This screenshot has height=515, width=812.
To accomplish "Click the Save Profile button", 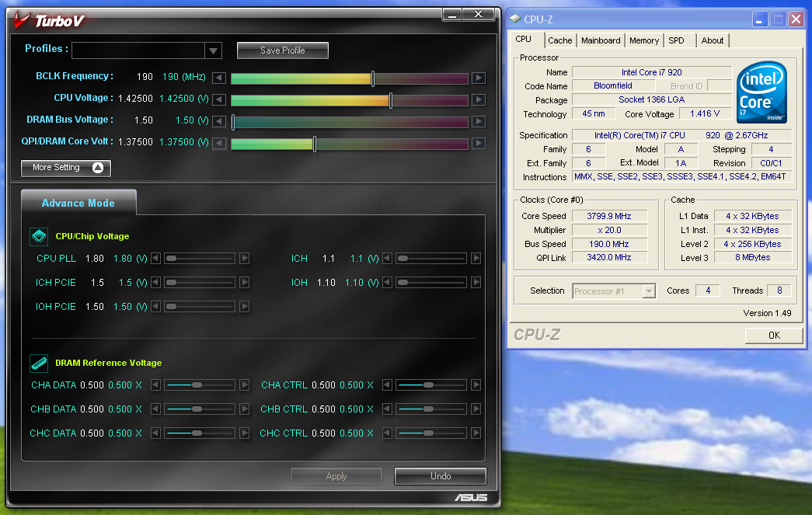I will click(283, 50).
